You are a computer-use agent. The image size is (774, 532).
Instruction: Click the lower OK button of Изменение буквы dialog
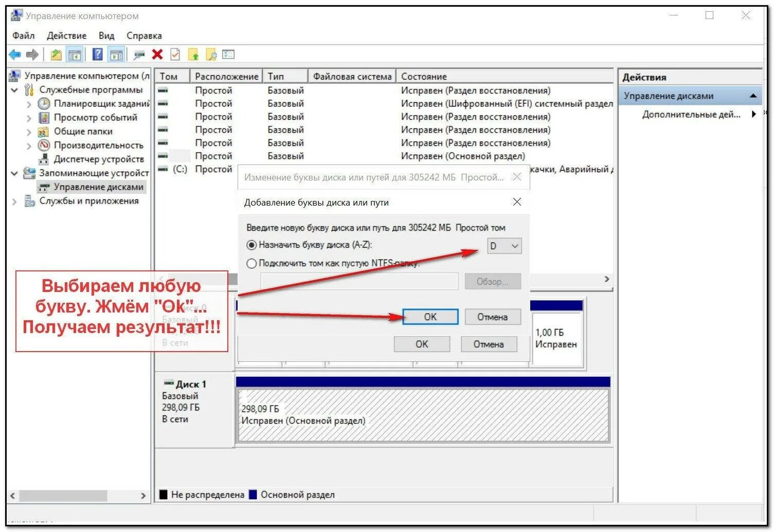(422, 344)
